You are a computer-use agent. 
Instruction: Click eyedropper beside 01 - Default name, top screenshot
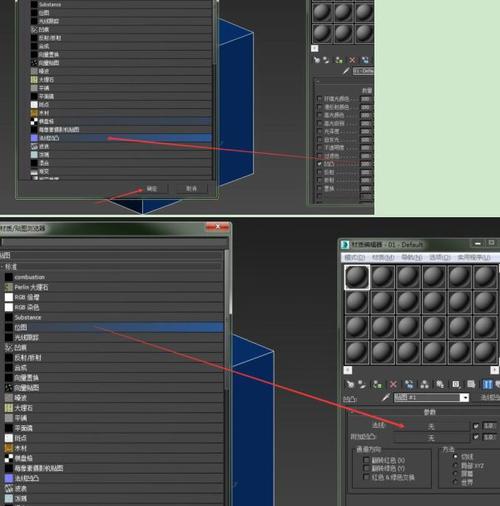coord(346,71)
